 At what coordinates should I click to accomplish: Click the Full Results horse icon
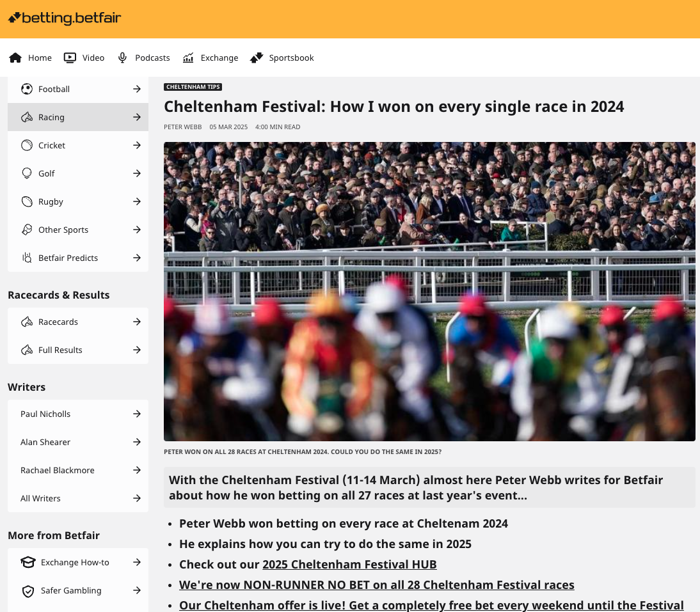pos(27,350)
